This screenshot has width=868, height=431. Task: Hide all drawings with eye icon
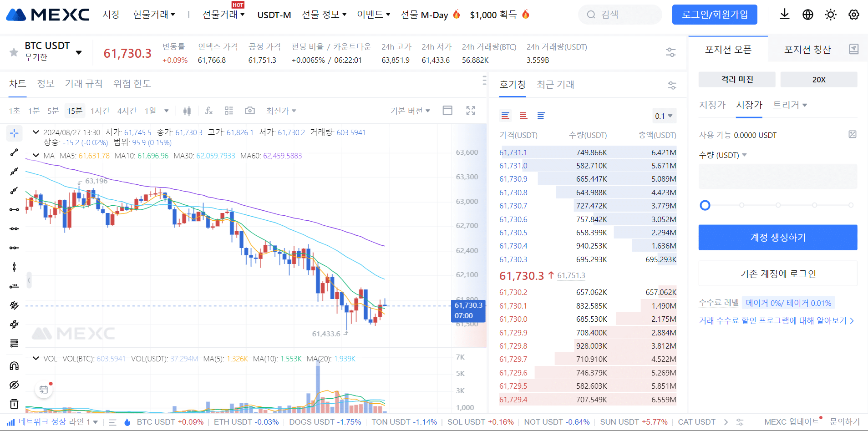click(x=14, y=385)
